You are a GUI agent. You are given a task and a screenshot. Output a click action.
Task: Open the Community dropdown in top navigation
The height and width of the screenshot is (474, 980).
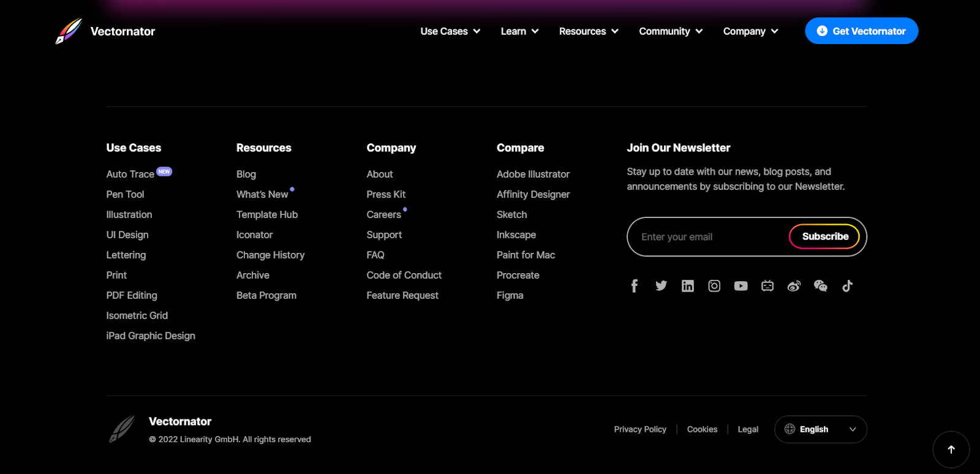671,31
